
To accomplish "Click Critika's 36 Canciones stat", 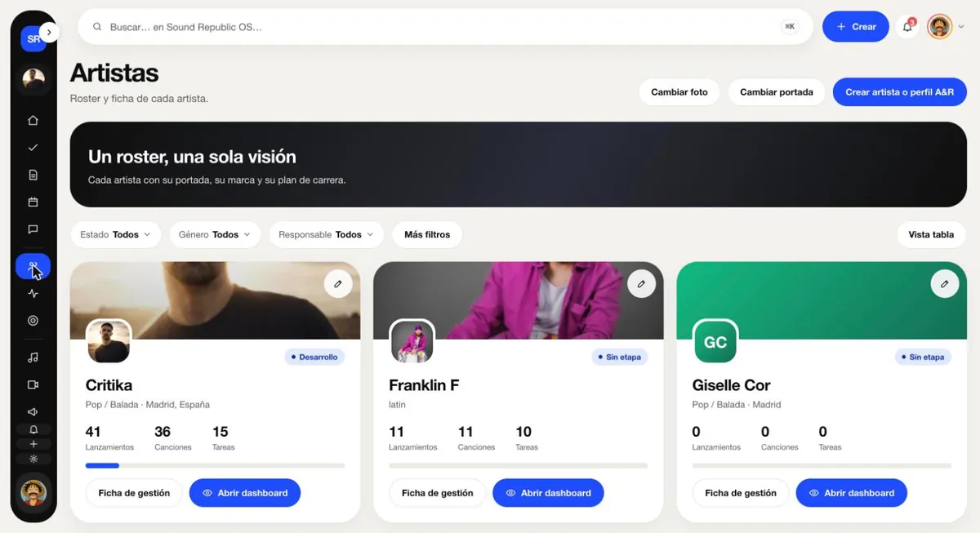I will tap(173, 438).
